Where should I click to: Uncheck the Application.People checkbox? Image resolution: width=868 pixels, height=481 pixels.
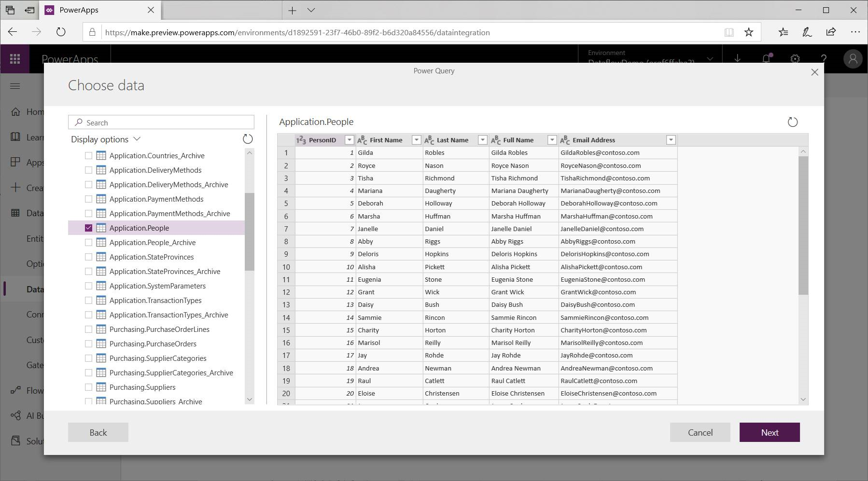pyautogui.click(x=88, y=228)
